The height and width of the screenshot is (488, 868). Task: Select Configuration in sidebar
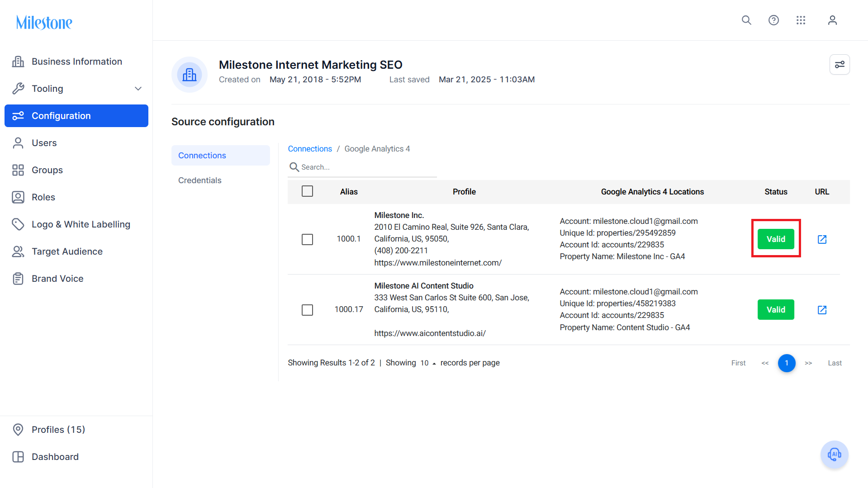tap(76, 116)
